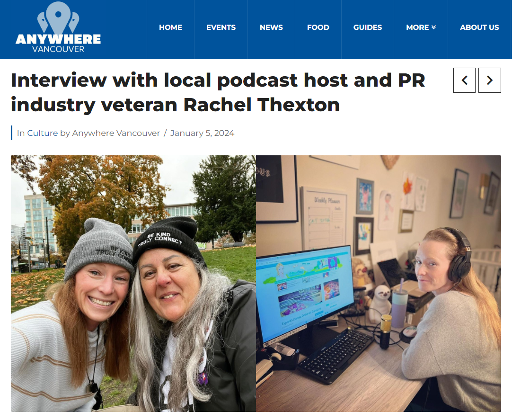Click the Anywhere Vancouver author link
The height and width of the screenshot is (420, 512).
(116, 133)
